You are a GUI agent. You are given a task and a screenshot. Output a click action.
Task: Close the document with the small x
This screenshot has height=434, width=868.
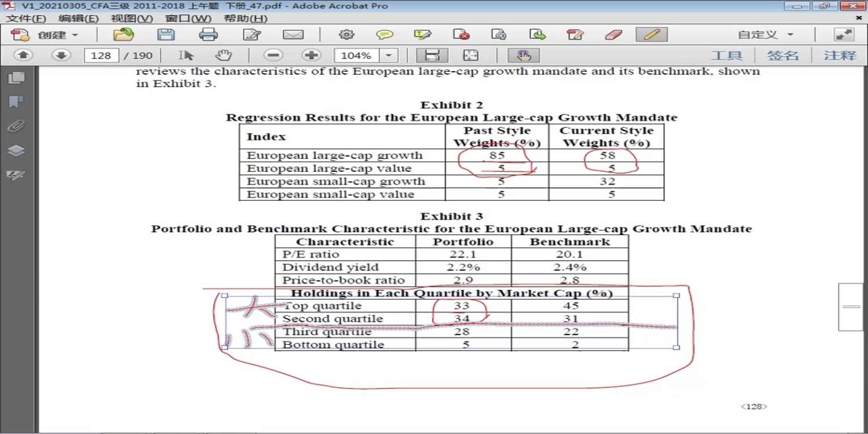859,19
